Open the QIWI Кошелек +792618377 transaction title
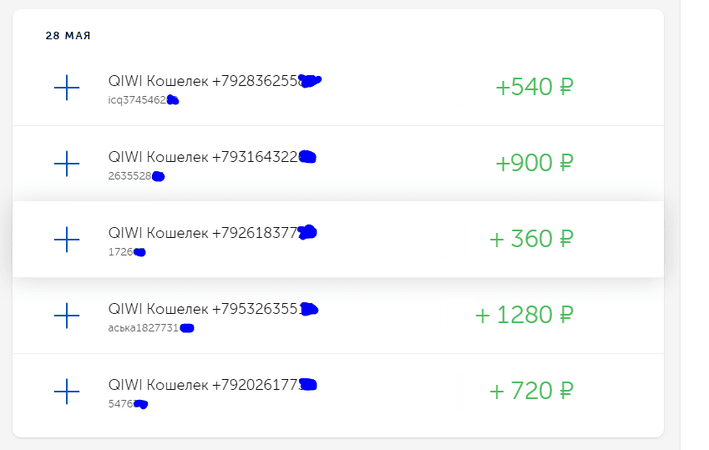 pos(213,233)
